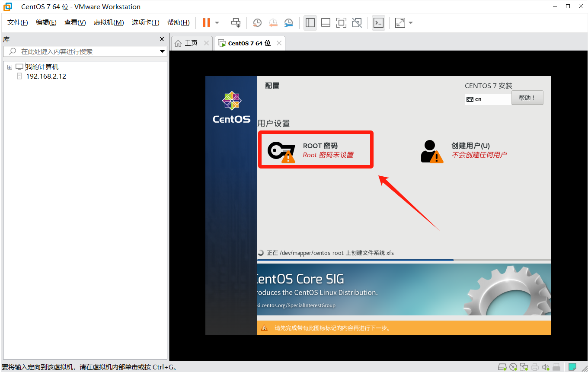Take a snapshot of this virtual machine
The width and height of the screenshot is (588, 372).
257,22
